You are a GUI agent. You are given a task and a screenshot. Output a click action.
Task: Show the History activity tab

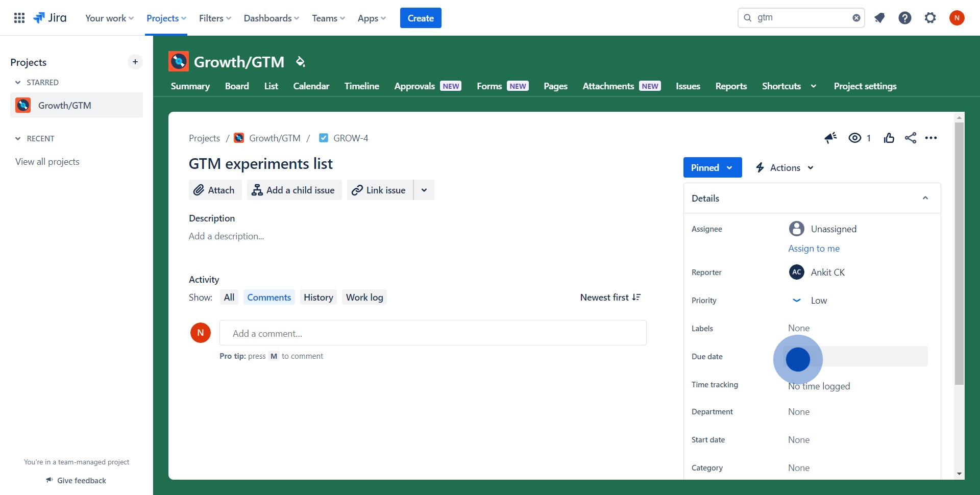click(318, 298)
